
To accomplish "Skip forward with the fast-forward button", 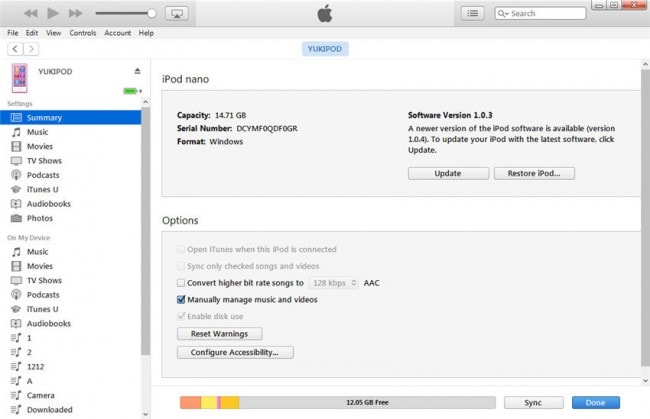I will click(75, 13).
